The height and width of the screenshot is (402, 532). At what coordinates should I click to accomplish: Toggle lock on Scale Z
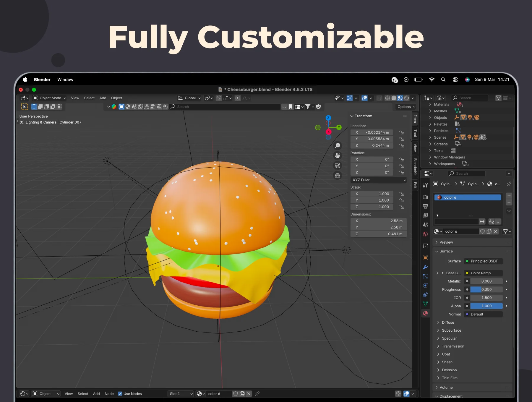402,207
